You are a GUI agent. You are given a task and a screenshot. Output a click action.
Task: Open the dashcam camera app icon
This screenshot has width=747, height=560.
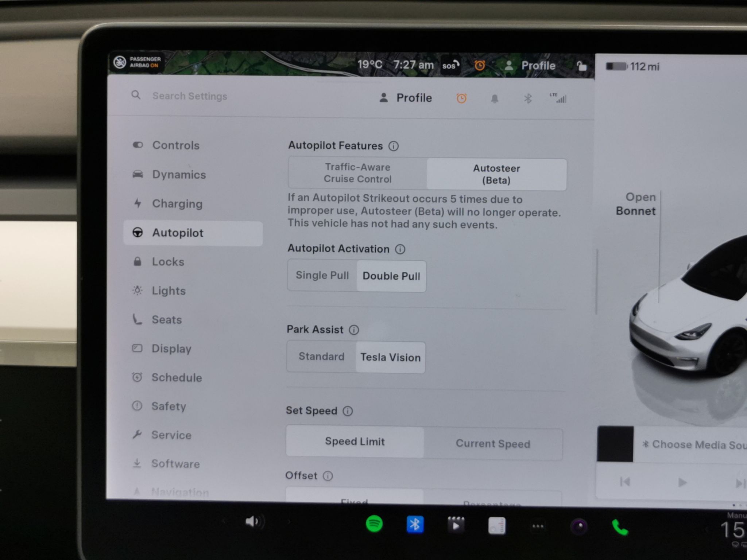(x=579, y=526)
